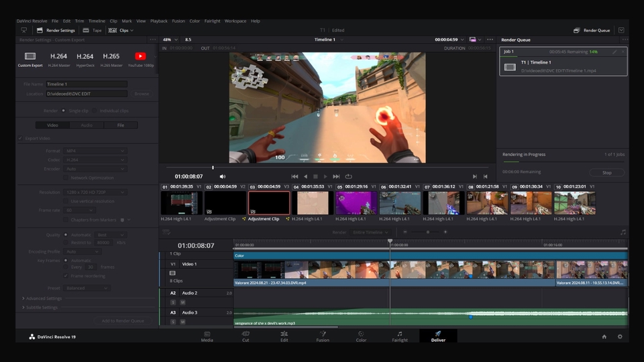The width and height of the screenshot is (644, 362).
Task: Solo the Audio 3 track
Action: pos(173,322)
